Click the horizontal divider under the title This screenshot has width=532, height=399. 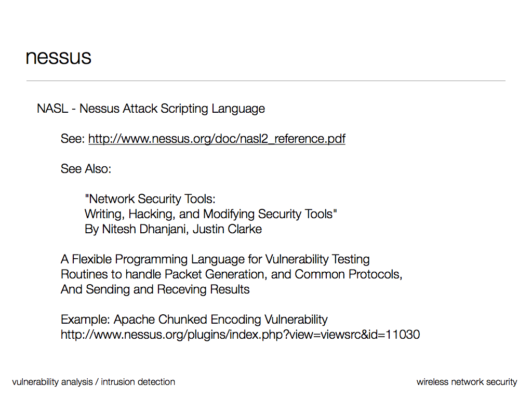pos(265,81)
